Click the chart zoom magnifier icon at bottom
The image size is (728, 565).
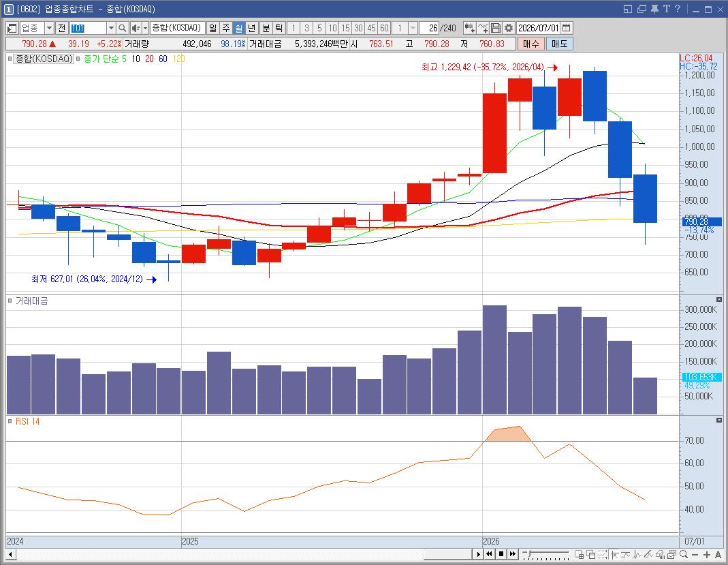(684, 554)
